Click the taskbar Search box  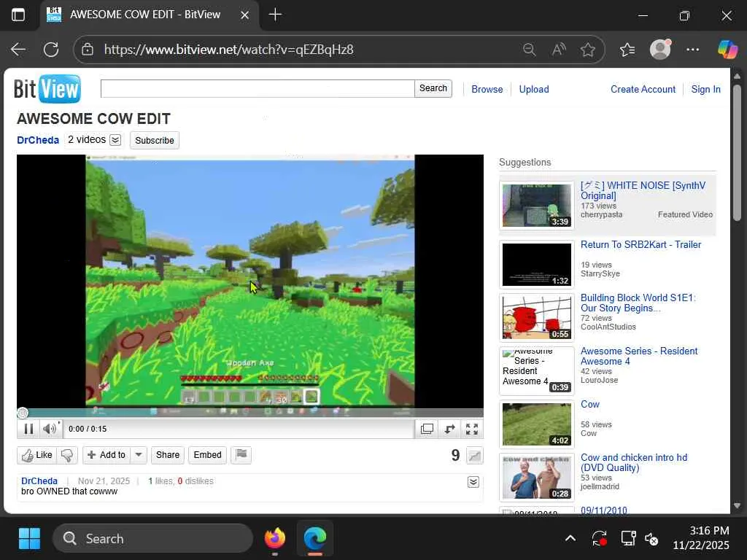tap(152, 539)
